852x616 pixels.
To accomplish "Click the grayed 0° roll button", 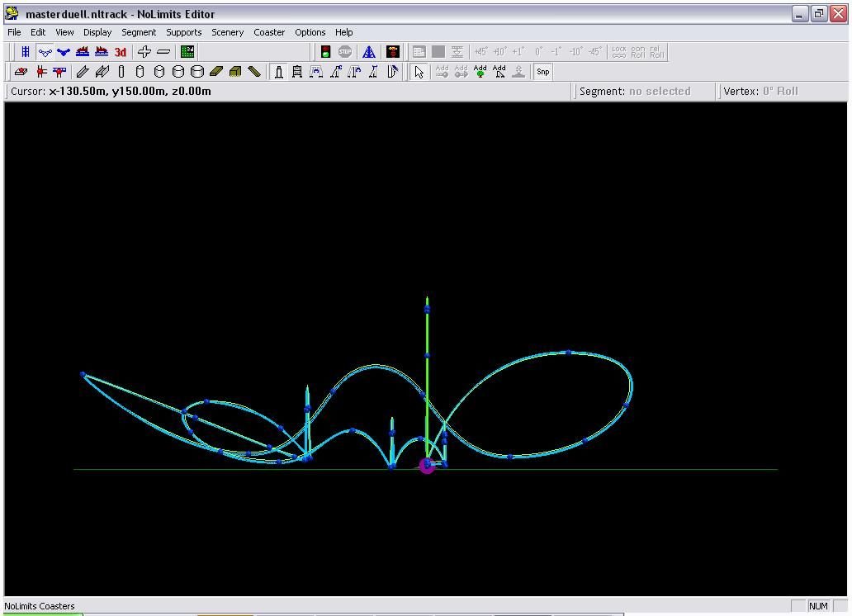I will coord(538,52).
